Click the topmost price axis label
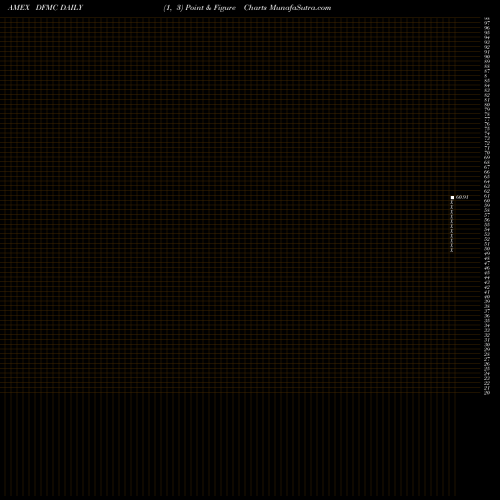 click(x=487, y=19)
